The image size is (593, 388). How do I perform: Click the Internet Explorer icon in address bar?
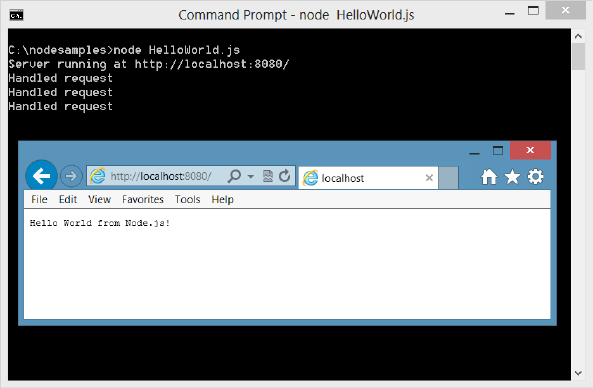coord(98,176)
